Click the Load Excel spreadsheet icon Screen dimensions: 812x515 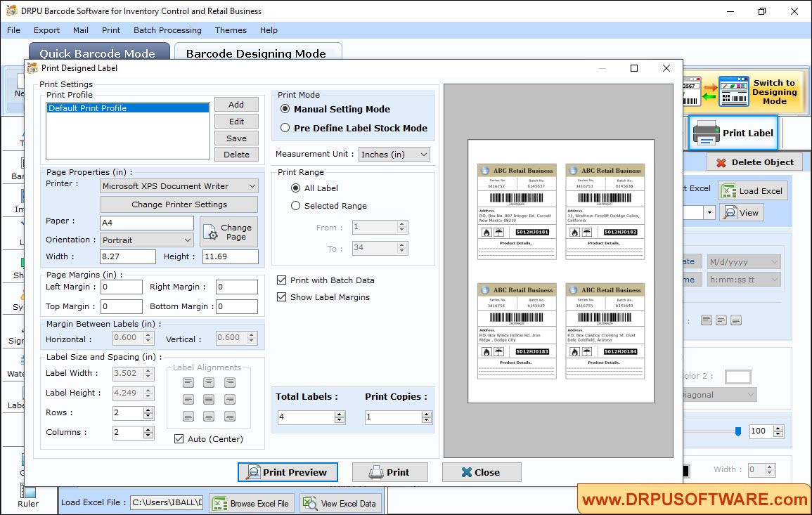(729, 191)
